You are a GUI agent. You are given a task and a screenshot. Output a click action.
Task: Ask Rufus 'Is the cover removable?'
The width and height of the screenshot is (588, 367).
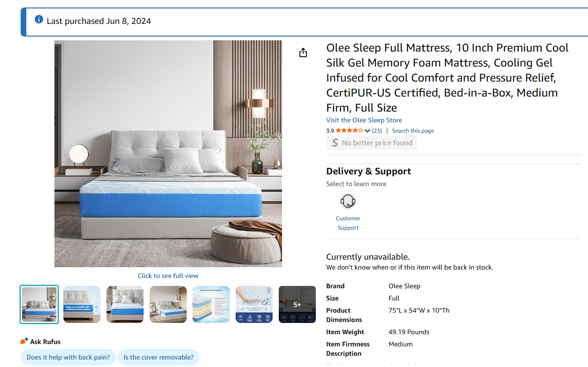[x=159, y=357]
